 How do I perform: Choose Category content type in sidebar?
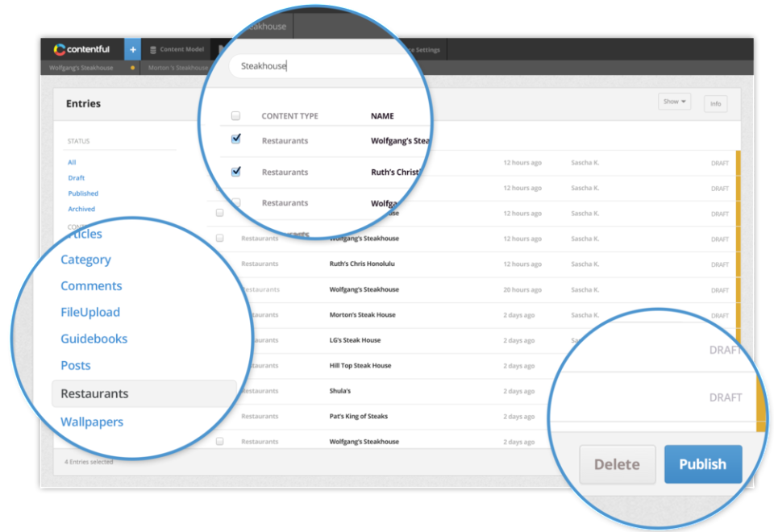(x=85, y=260)
